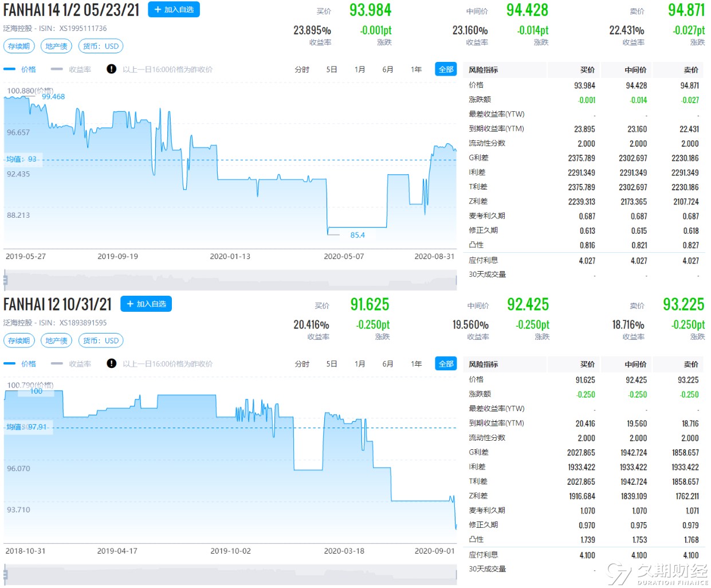This screenshot has width=711, height=588.
Task: Toggle 收益率 yield line in FANHAI 12 chart
Action: 71,364
